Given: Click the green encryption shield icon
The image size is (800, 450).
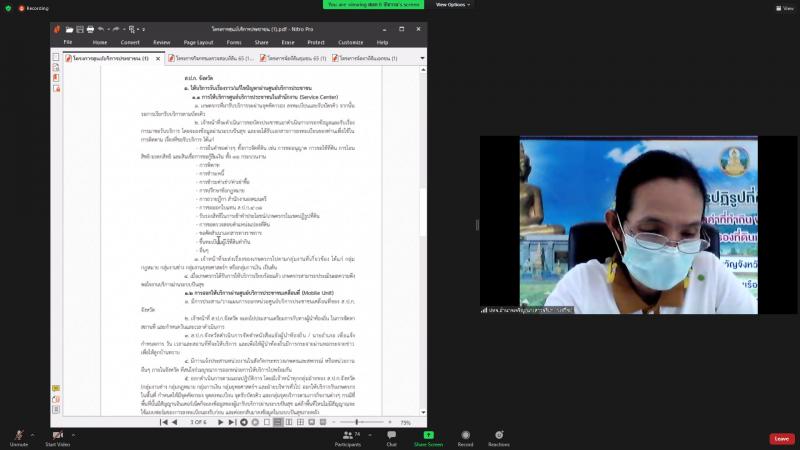Looking at the screenshot, I should pos(8,8).
